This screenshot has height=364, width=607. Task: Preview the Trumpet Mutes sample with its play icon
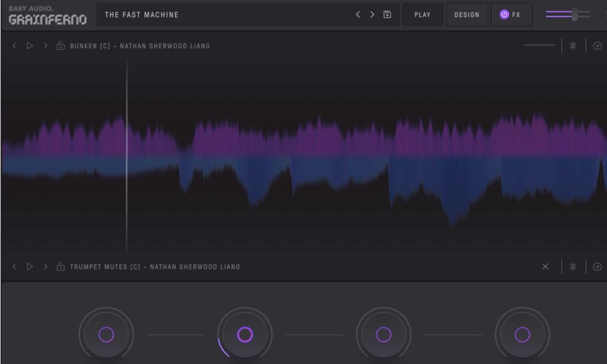click(30, 266)
